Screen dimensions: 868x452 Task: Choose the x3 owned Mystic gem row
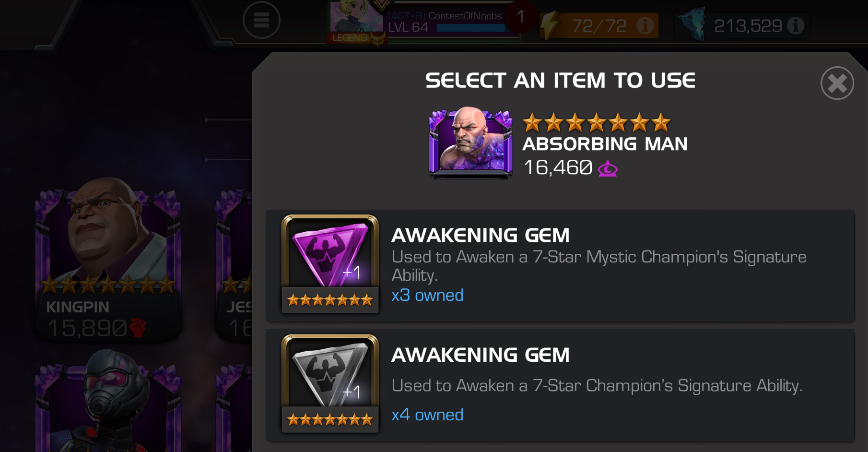[560, 265]
